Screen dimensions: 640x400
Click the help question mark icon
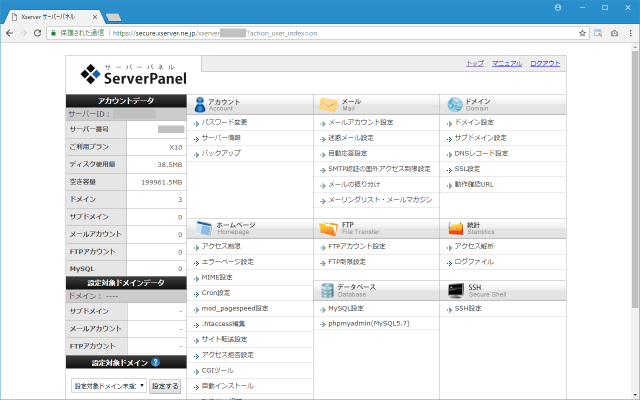pos(155,362)
